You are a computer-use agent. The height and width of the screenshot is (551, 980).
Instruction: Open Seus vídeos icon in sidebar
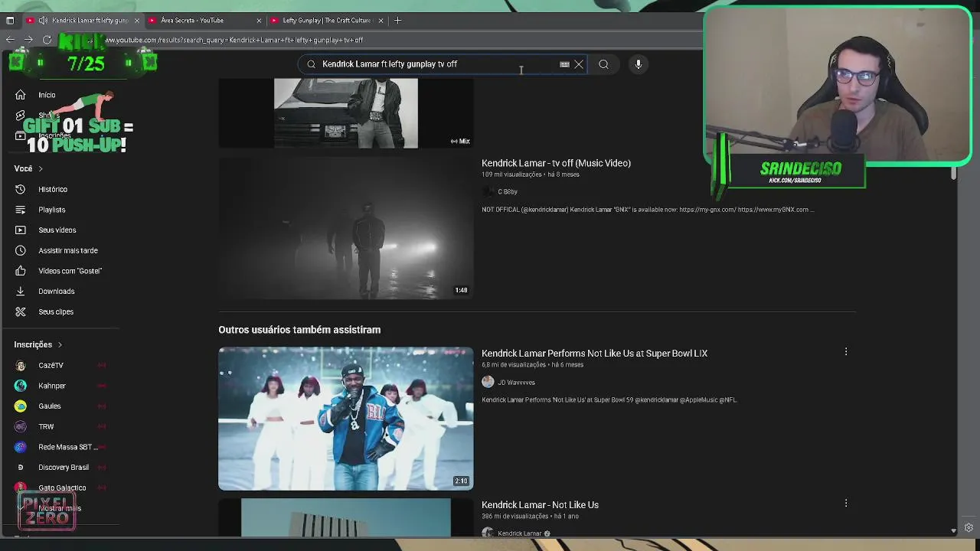pos(21,230)
